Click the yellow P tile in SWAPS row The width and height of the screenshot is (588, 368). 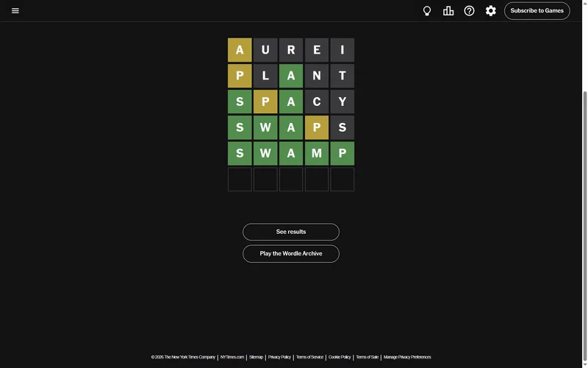(x=317, y=127)
